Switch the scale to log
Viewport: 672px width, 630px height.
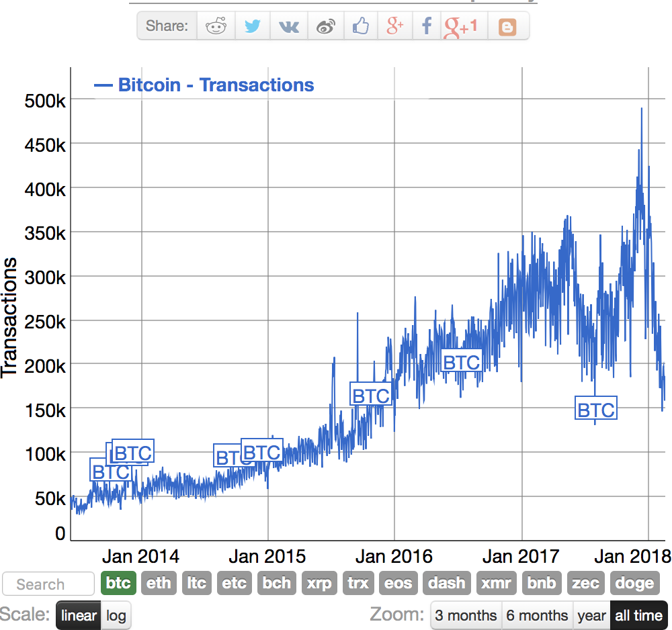point(116,615)
